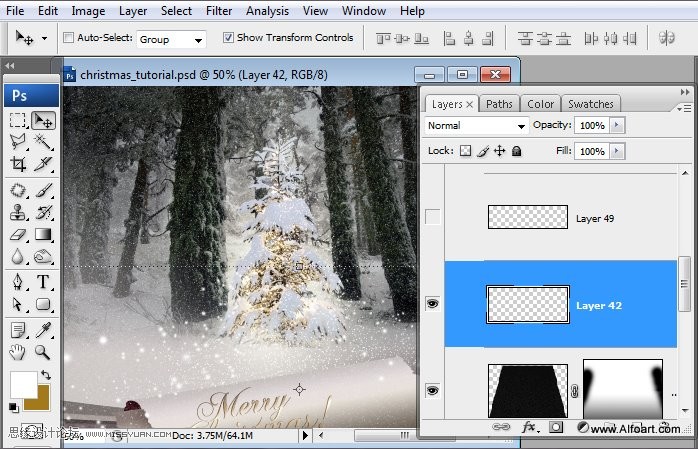Select the Horizontal Type tool

pos(43,282)
